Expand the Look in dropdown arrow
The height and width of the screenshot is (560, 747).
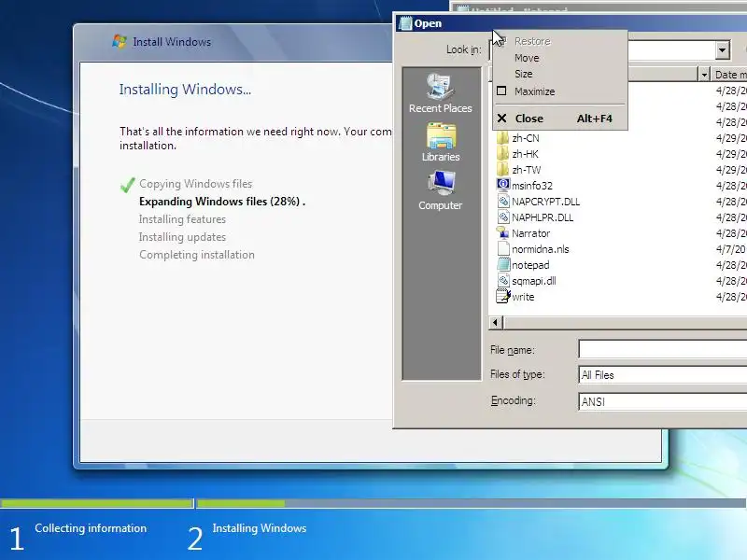[722, 49]
